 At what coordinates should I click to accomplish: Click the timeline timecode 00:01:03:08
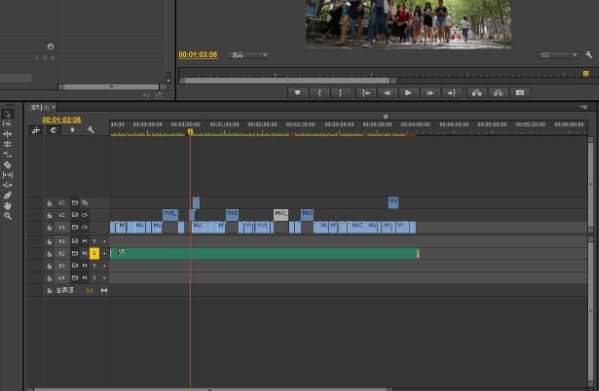pyautogui.click(x=62, y=120)
